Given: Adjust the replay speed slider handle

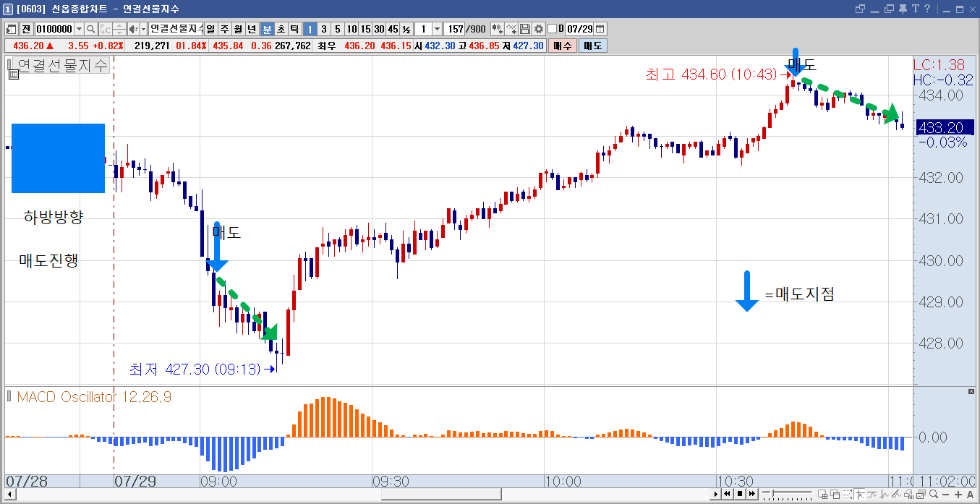Looking at the screenshot, I should [773, 495].
